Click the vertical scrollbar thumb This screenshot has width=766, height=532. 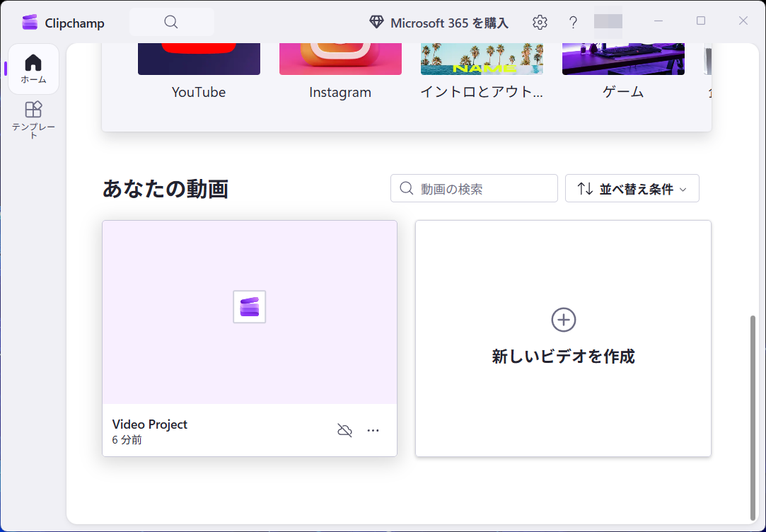pyautogui.click(x=753, y=418)
